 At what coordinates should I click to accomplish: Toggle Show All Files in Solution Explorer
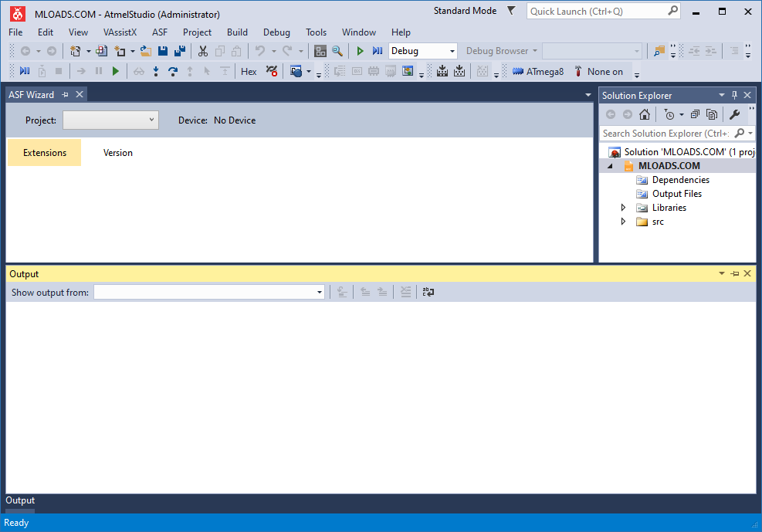pos(712,114)
